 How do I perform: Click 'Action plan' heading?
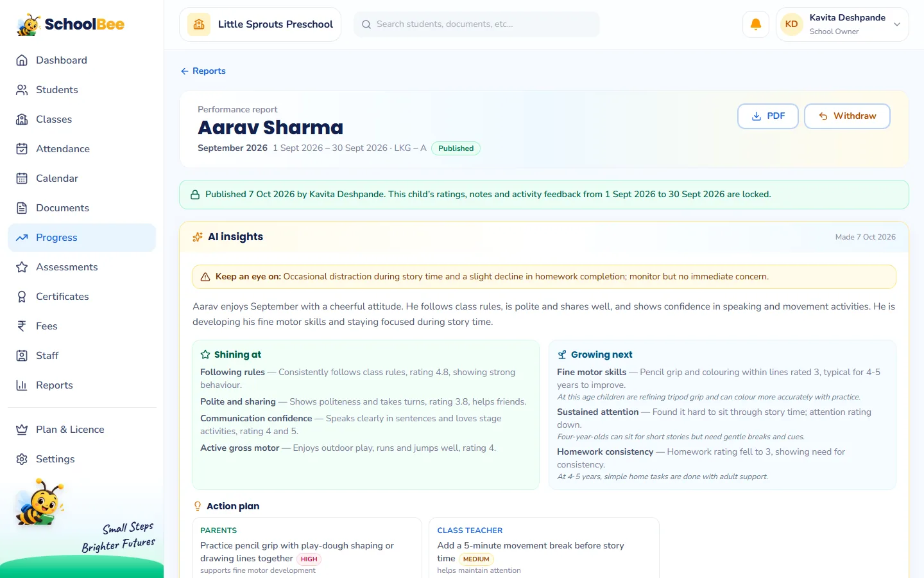coord(233,506)
